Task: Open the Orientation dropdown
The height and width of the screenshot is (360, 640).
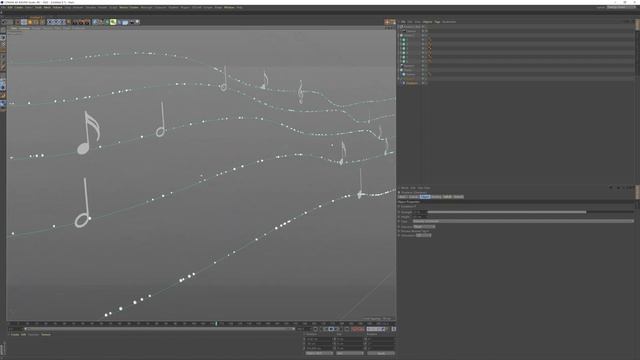Action: [424, 227]
